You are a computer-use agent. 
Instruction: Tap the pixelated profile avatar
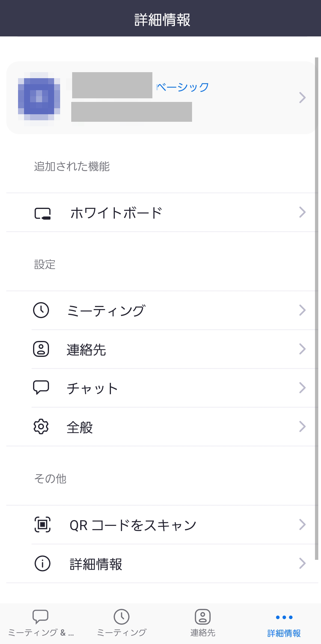pyautogui.click(x=39, y=98)
